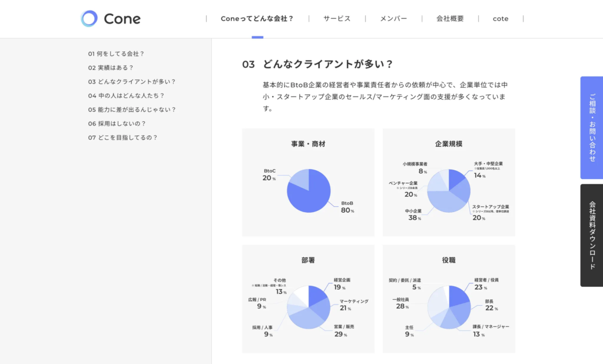Click the 会社資料ダウンロード side button
The width and height of the screenshot is (603, 364).
pos(591,235)
